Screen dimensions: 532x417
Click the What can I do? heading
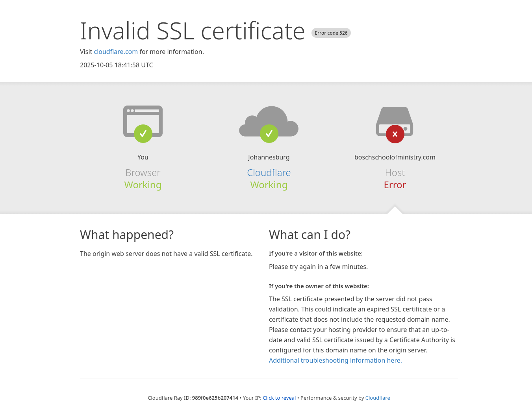tap(310, 235)
